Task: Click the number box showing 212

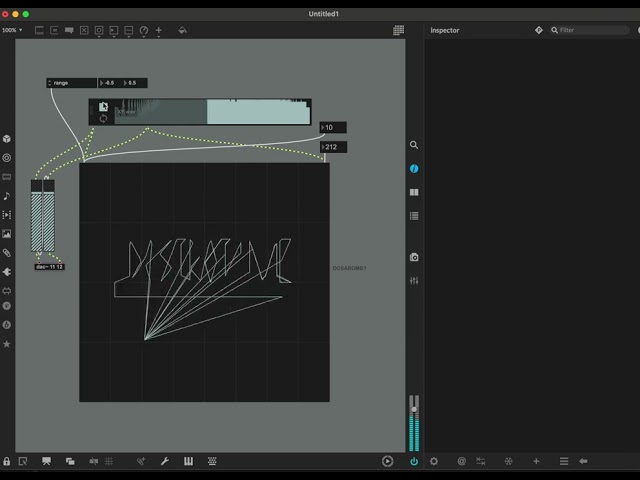Action: (x=333, y=147)
